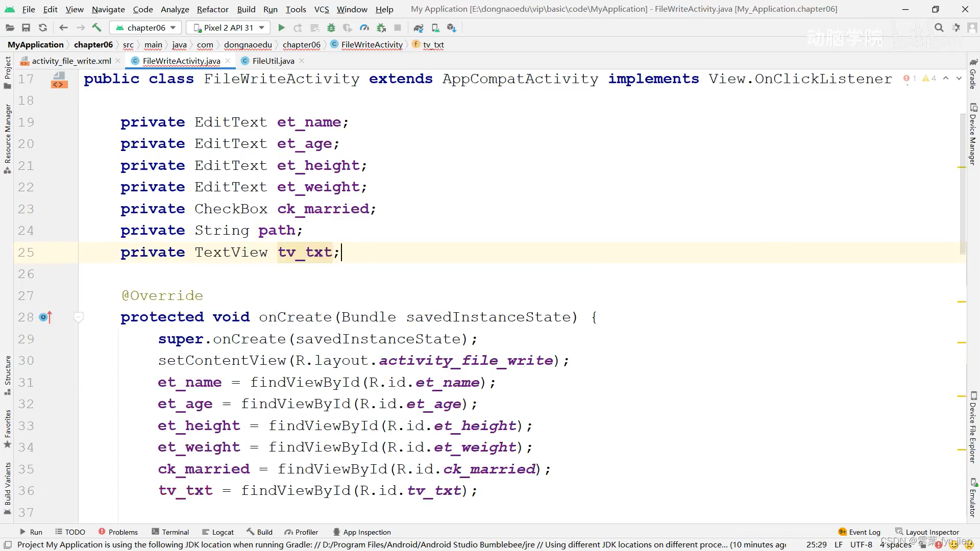The width and height of the screenshot is (980, 551).
Task: Stop the running app icon
Action: pyautogui.click(x=398, y=28)
